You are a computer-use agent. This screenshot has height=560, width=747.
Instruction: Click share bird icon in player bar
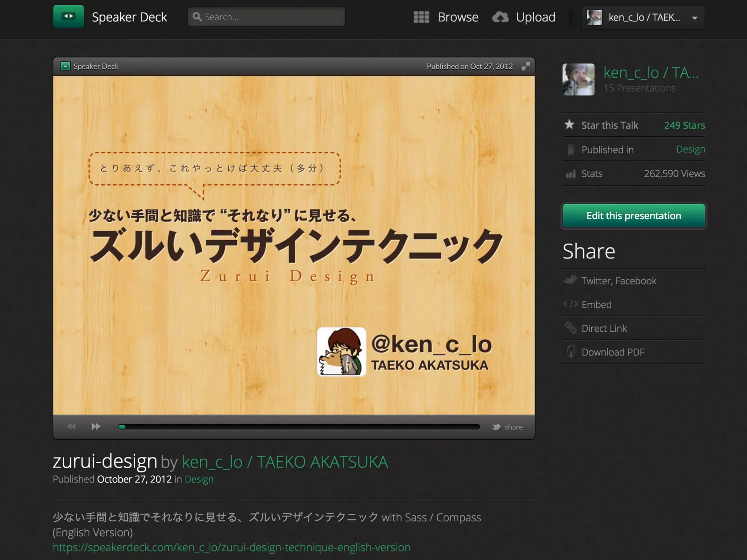[x=496, y=427]
